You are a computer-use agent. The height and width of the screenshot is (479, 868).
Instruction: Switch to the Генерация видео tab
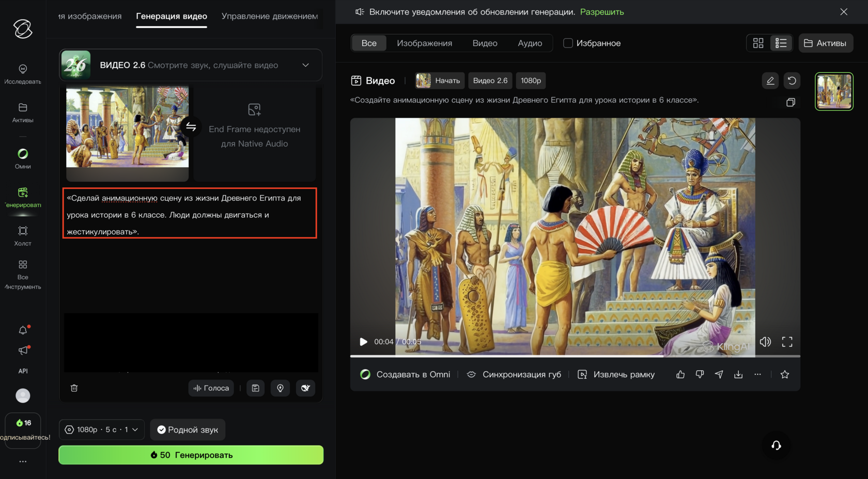tap(172, 17)
